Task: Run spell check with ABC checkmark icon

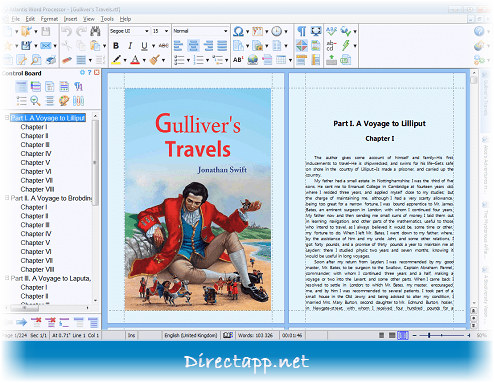Action: tap(331, 31)
